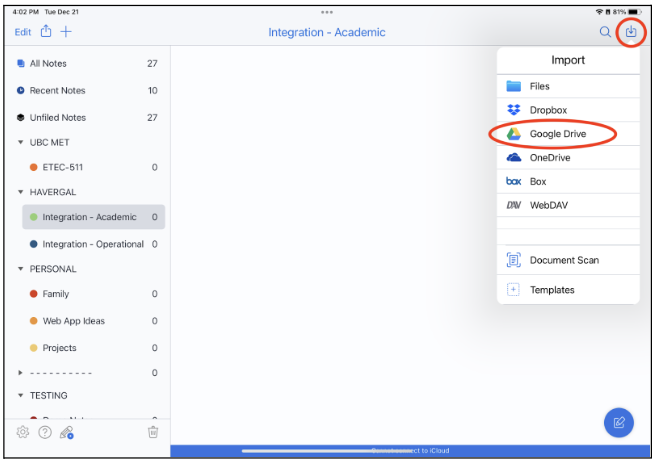Click the Recent Notes clock icon
Viewport: 654px width, 462px height.
click(20, 90)
